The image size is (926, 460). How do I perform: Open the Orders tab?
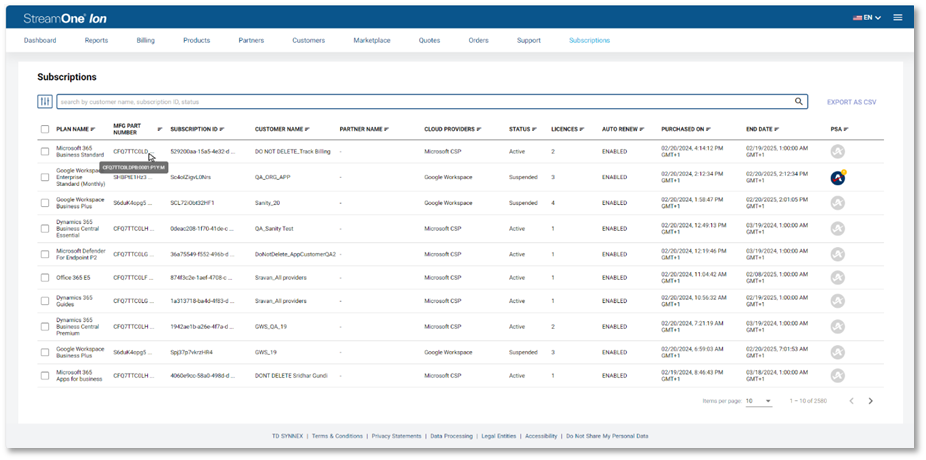pyautogui.click(x=478, y=41)
